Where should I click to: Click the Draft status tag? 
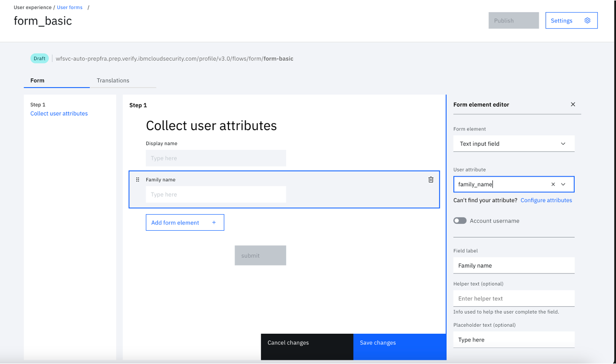point(39,58)
